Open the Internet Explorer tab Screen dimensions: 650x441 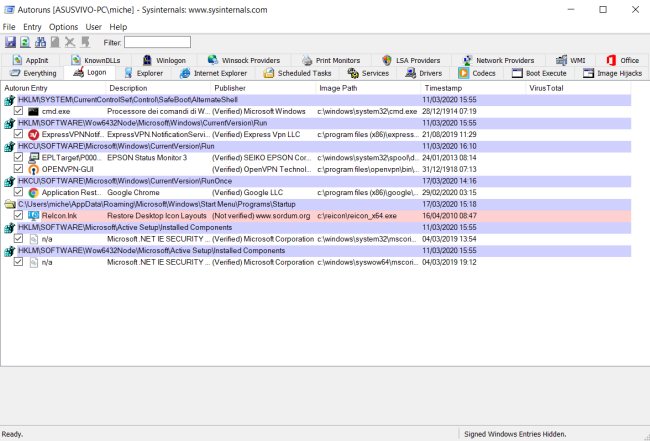[213, 73]
